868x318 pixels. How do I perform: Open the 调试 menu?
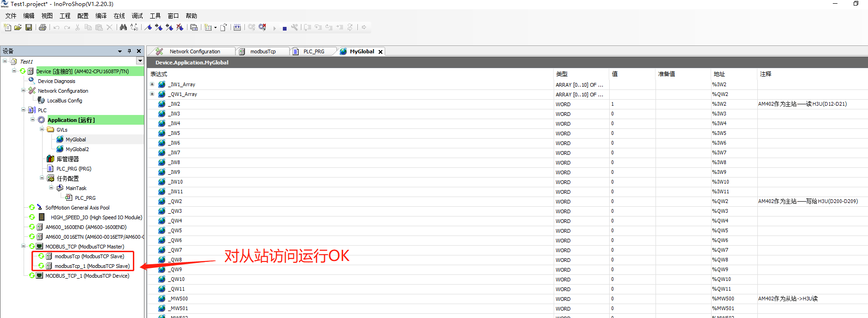point(137,16)
